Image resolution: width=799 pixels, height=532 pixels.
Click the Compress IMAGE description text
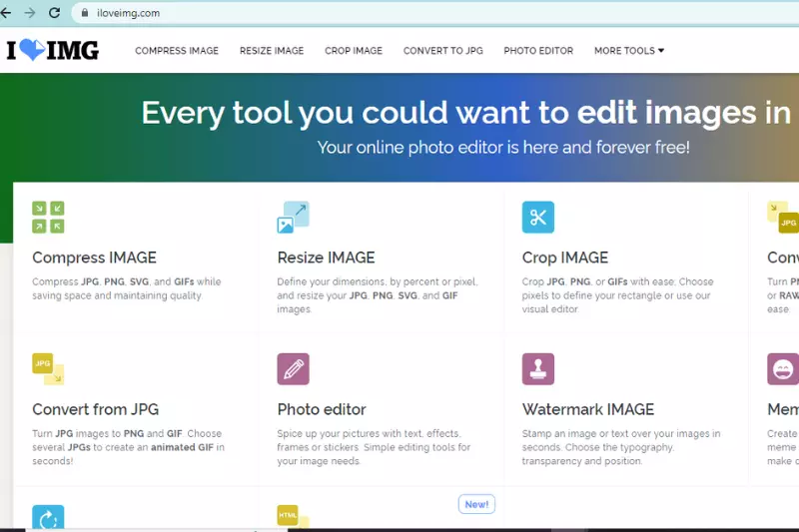click(127, 288)
